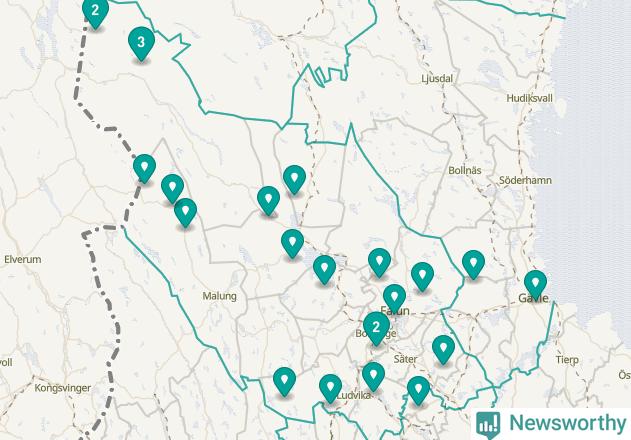Select the pin directly above Falun label
The image size is (631, 440).
pos(394,299)
